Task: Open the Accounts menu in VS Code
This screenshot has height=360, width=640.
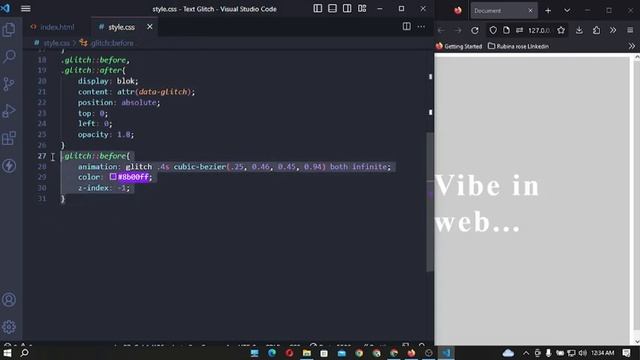Action: pyautogui.click(x=9, y=300)
